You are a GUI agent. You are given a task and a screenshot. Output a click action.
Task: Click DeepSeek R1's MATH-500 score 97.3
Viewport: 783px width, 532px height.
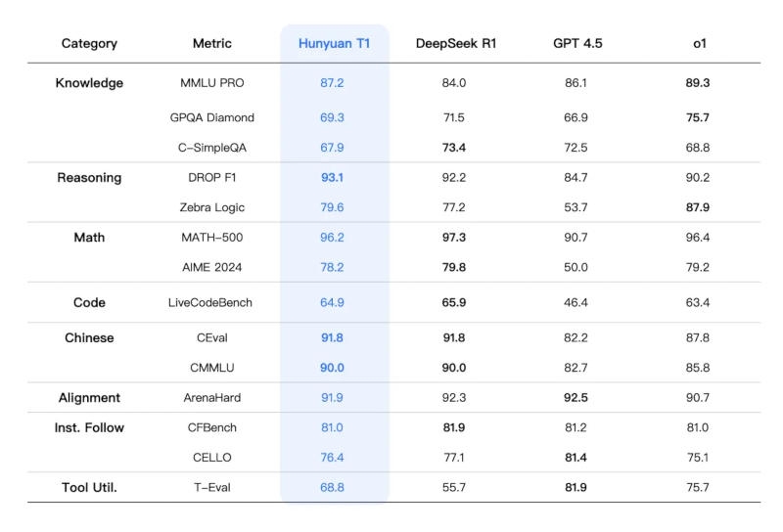pyautogui.click(x=455, y=237)
